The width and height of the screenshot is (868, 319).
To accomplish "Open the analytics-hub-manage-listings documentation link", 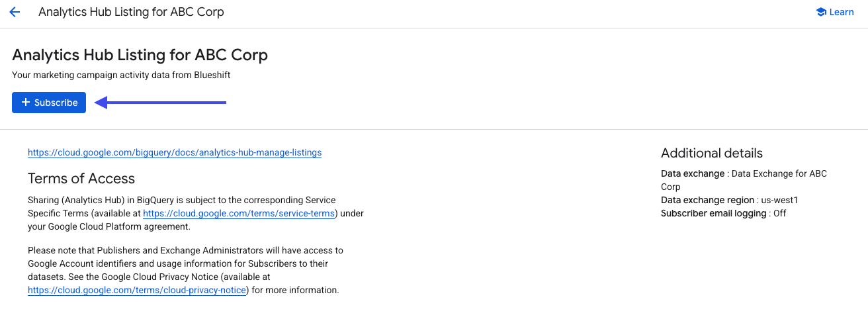I will tap(175, 152).
